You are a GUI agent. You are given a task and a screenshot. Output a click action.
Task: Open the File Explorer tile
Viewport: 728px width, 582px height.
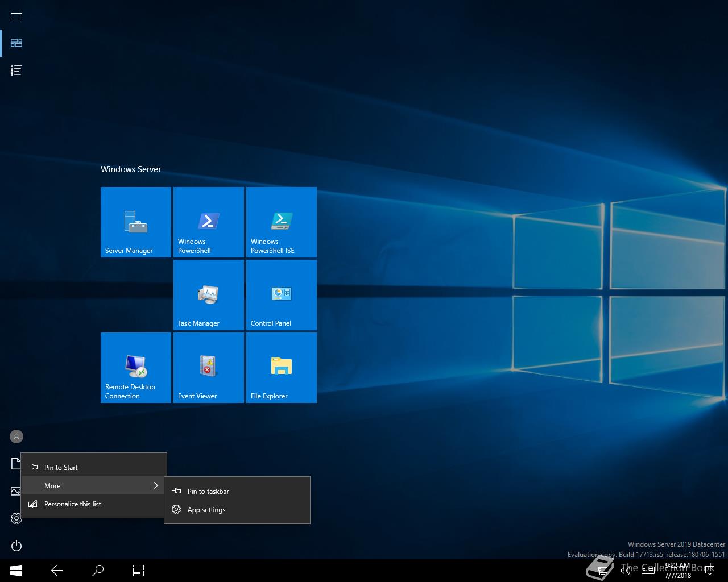click(x=281, y=368)
